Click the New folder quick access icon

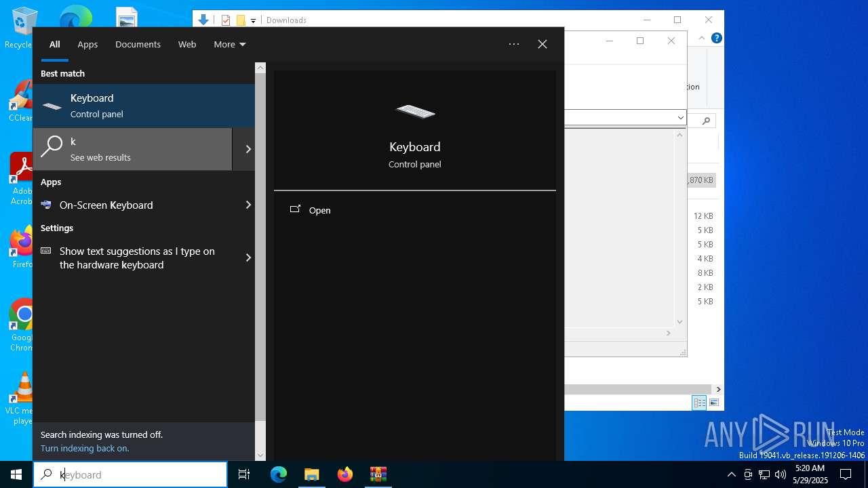240,20
